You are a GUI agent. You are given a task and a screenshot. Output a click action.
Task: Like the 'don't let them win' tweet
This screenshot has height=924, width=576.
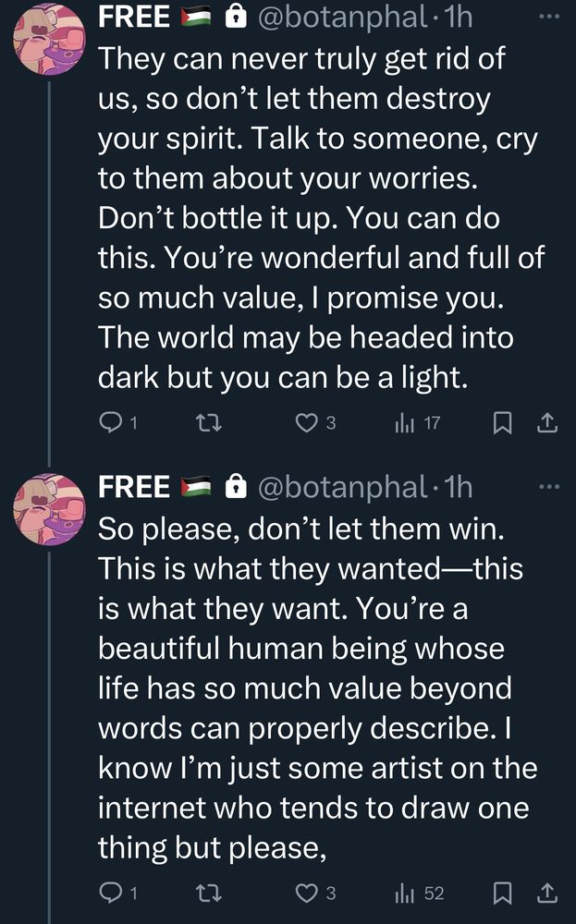click(x=305, y=894)
